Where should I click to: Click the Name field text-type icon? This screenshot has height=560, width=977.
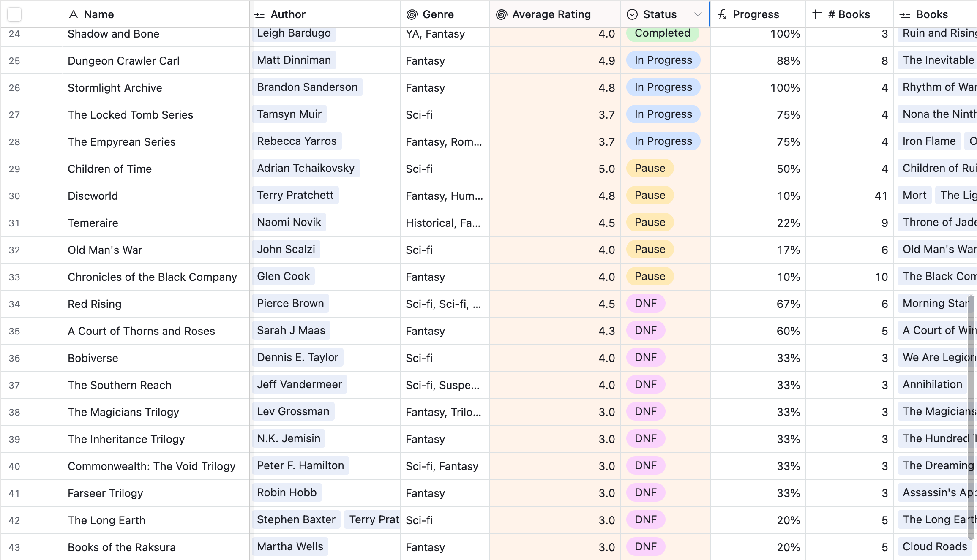click(x=73, y=14)
